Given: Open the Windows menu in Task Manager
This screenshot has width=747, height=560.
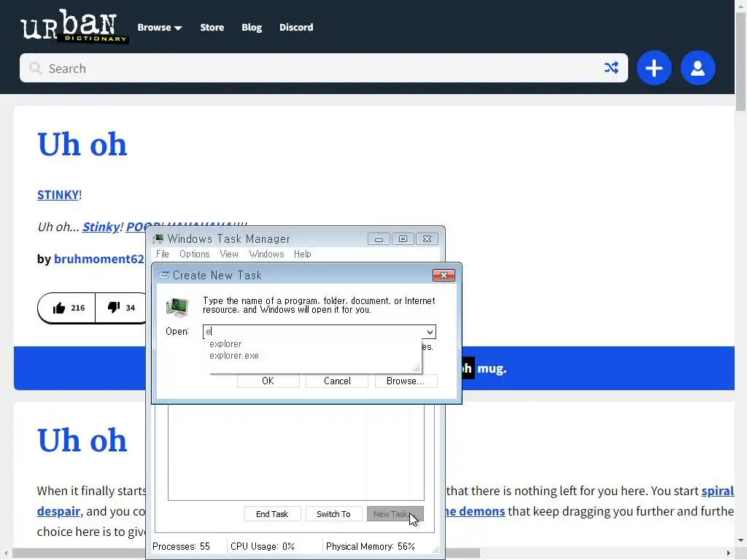Looking at the screenshot, I should click(x=266, y=254).
